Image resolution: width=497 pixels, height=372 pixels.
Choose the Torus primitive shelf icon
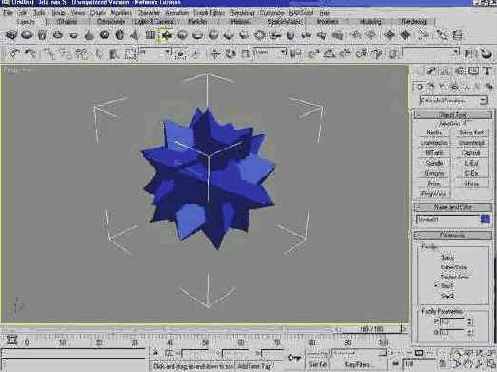tap(58, 35)
